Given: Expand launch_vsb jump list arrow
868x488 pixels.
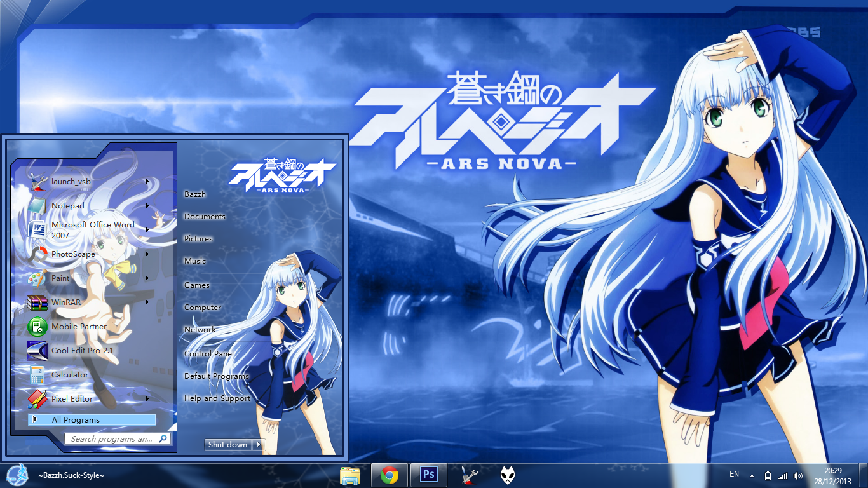Looking at the screenshot, I should pyautogui.click(x=147, y=182).
